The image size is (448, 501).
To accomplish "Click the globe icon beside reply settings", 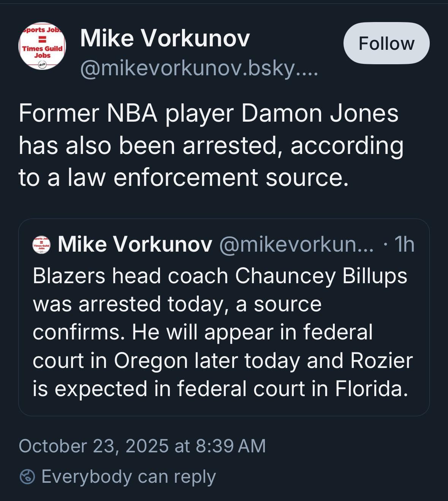I will (x=27, y=477).
